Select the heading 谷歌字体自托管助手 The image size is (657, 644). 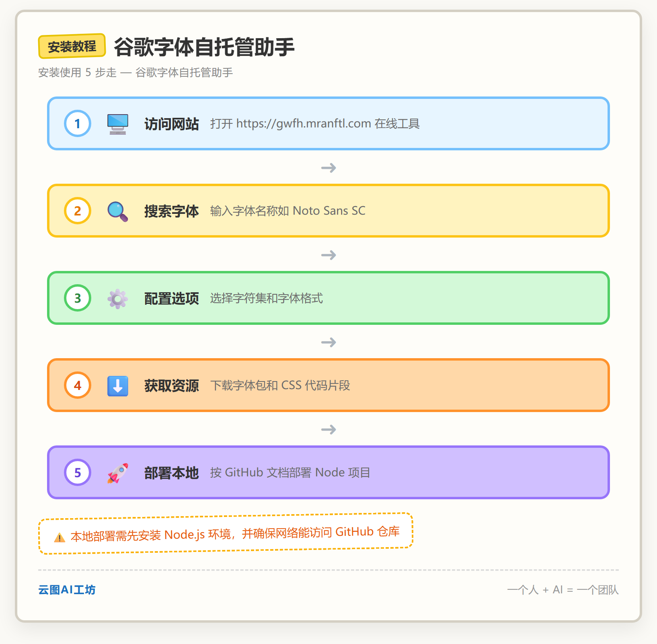pyautogui.click(x=204, y=47)
